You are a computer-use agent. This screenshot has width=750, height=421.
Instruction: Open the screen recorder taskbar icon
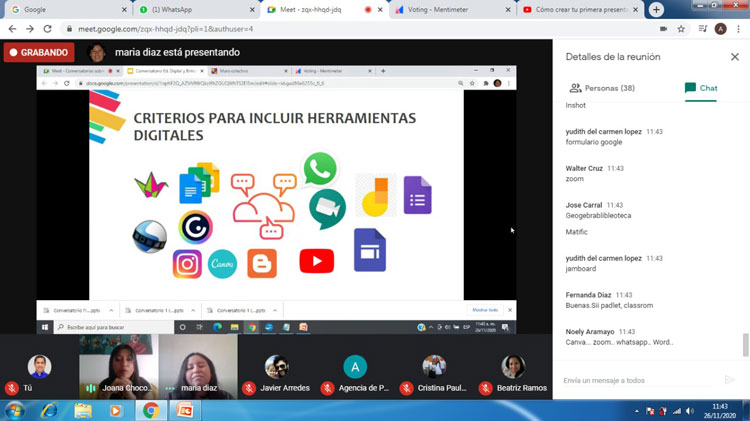click(185, 411)
